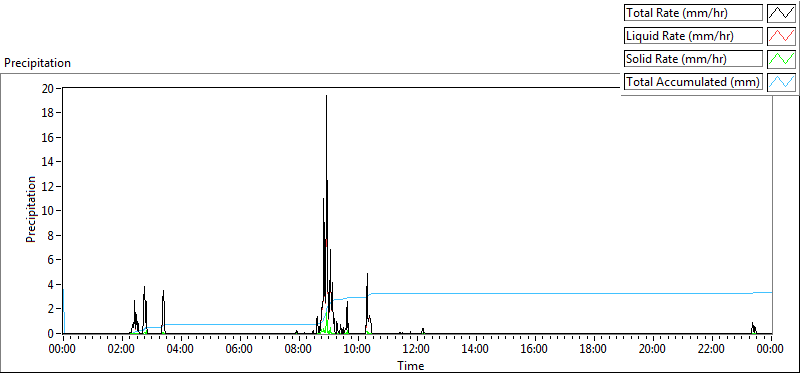Click the Precipitation chart caption above the plot
The height and width of the screenshot is (373, 800).
[x=37, y=63]
